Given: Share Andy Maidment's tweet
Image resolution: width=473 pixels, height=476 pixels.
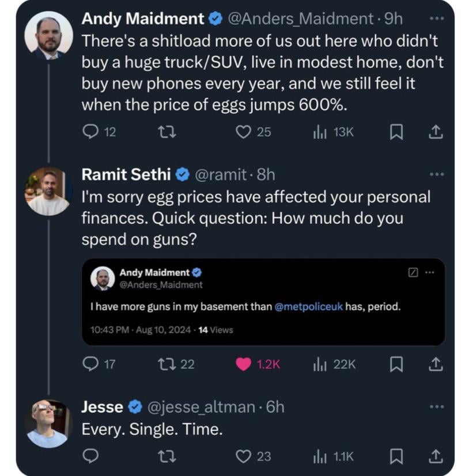Looking at the screenshot, I should 436,132.
